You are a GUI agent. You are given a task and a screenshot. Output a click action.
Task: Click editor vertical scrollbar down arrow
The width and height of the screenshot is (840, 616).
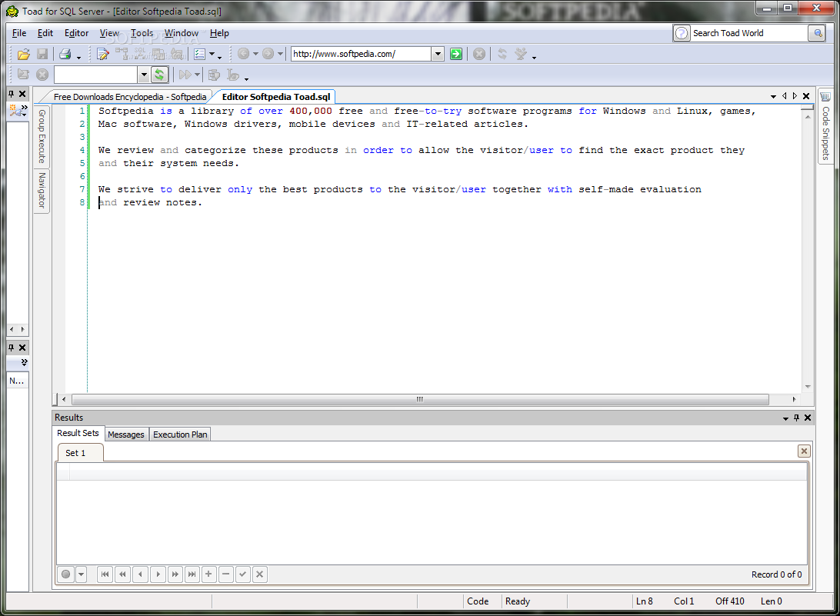pos(808,387)
